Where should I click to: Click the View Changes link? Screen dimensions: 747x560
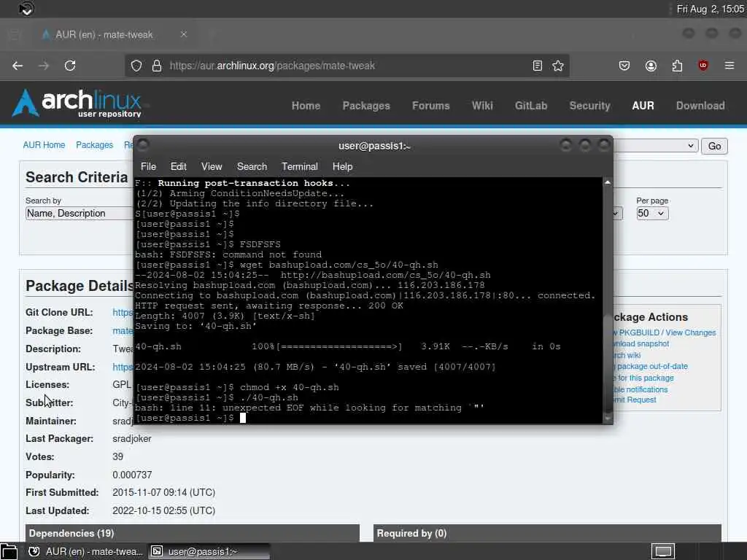691,332
